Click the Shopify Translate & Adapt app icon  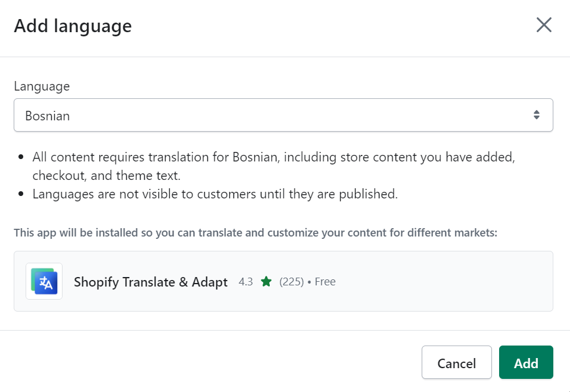coord(44,282)
